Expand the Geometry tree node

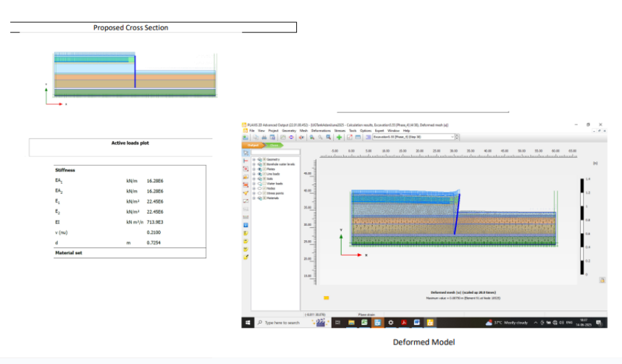[x=253, y=158]
